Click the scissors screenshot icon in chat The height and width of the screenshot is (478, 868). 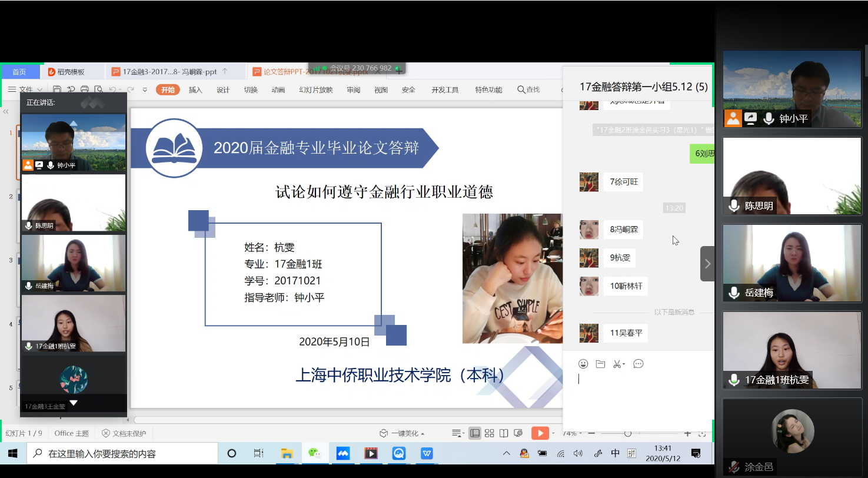point(617,364)
